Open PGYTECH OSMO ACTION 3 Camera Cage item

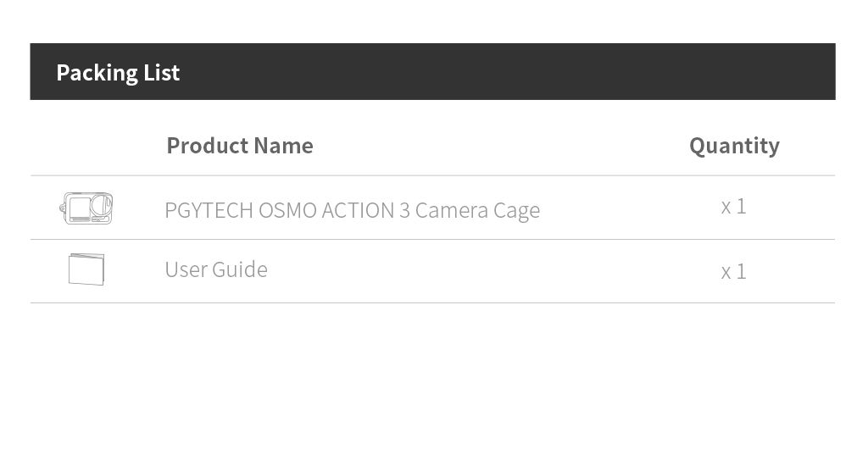click(352, 210)
